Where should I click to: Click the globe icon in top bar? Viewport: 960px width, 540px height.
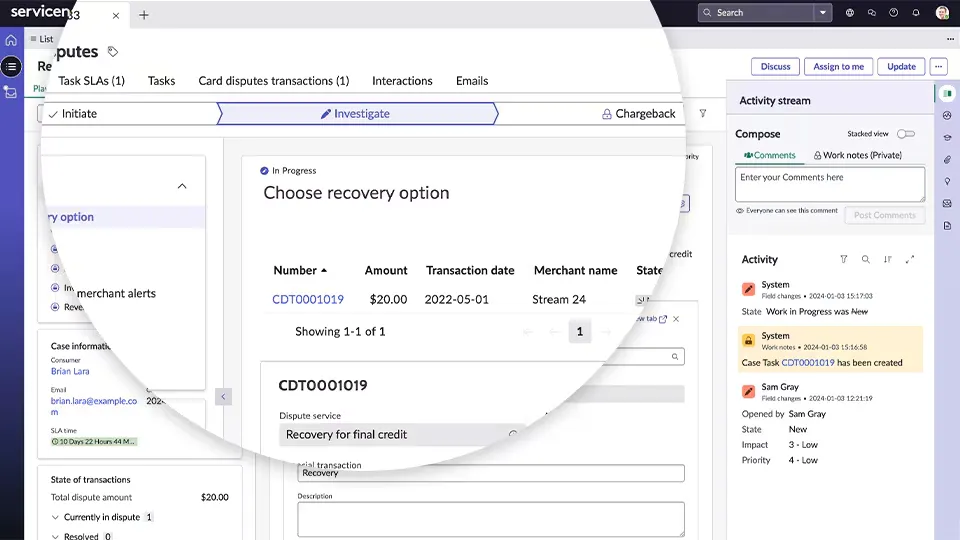(x=850, y=12)
